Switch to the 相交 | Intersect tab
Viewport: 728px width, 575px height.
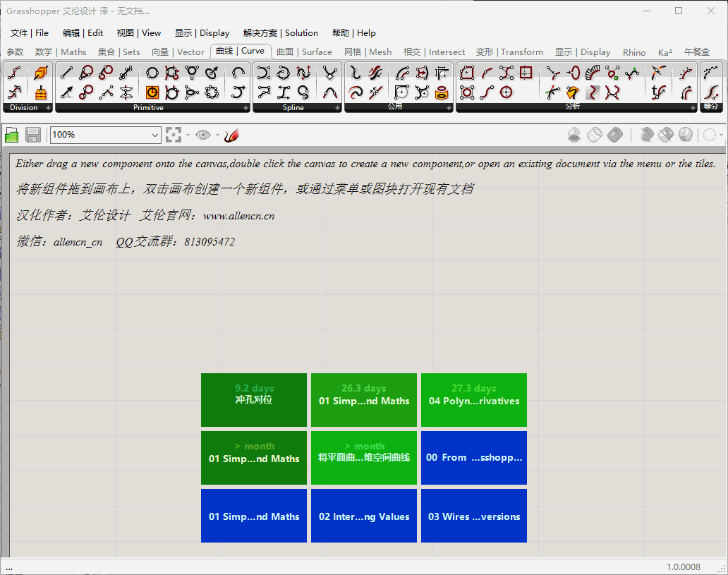(434, 52)
